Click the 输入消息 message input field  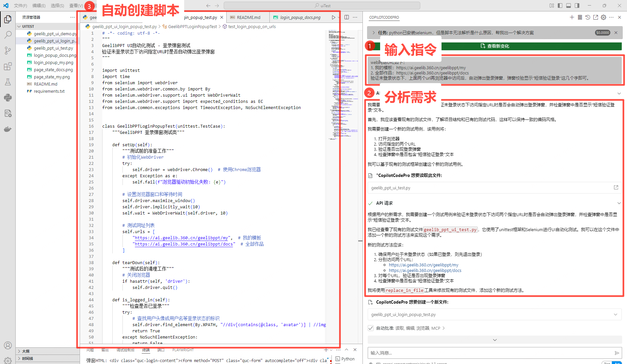[x=490, y=353]
